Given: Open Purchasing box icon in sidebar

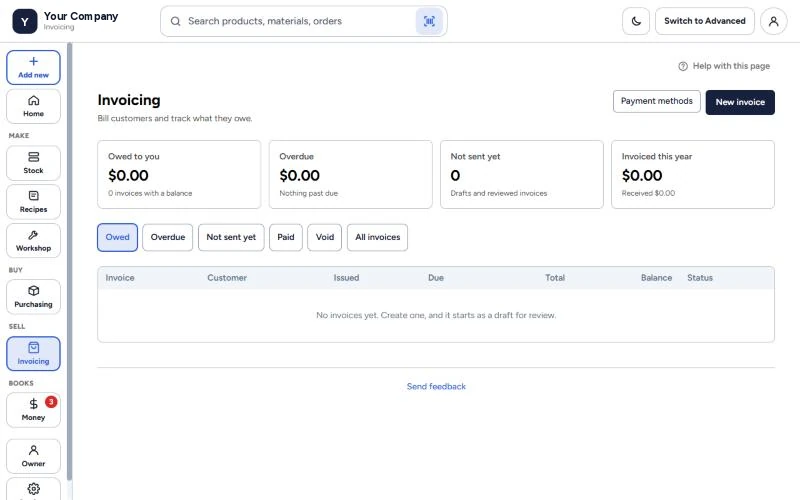Looking at the screenshot, I should (x=33, y=291).
